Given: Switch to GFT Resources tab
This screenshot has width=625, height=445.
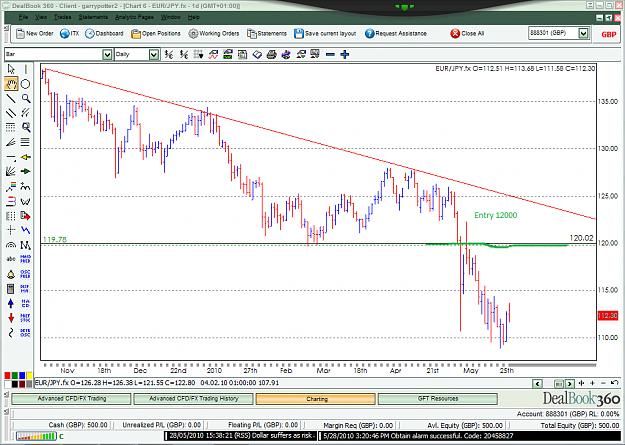Looking at the screenshot, I should [x=438, y=398].
